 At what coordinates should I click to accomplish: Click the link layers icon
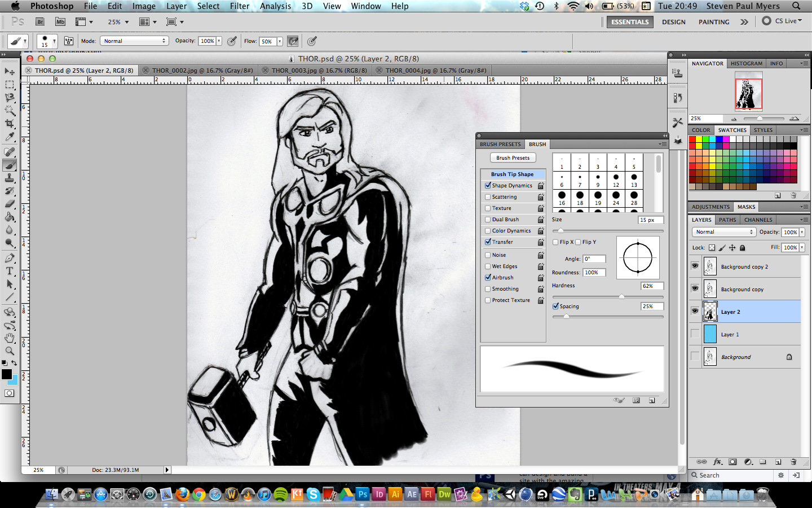pyautogui.click(x=701, y=462)
